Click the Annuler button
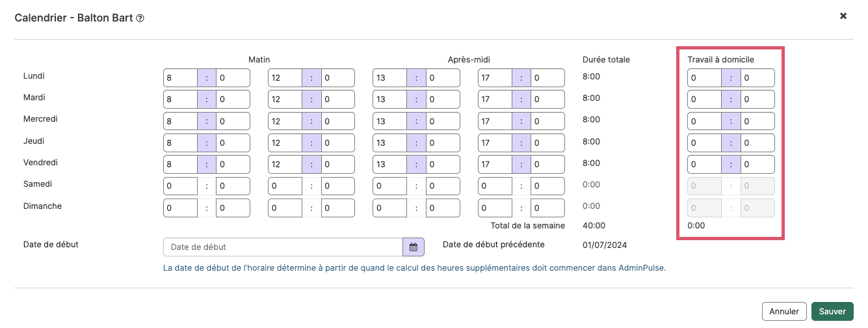The image size is (868, 328). coord(783,311)
